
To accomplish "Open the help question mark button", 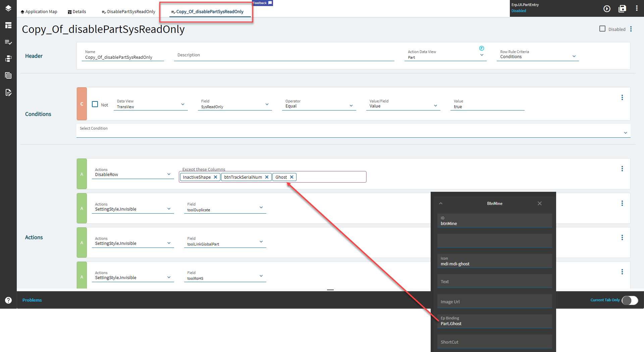I will pos(8,300).
